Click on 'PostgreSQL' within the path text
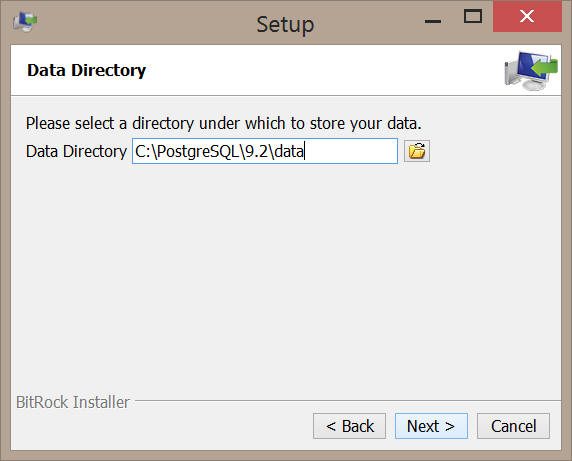572x461 pixels. (x=198, y=151)
